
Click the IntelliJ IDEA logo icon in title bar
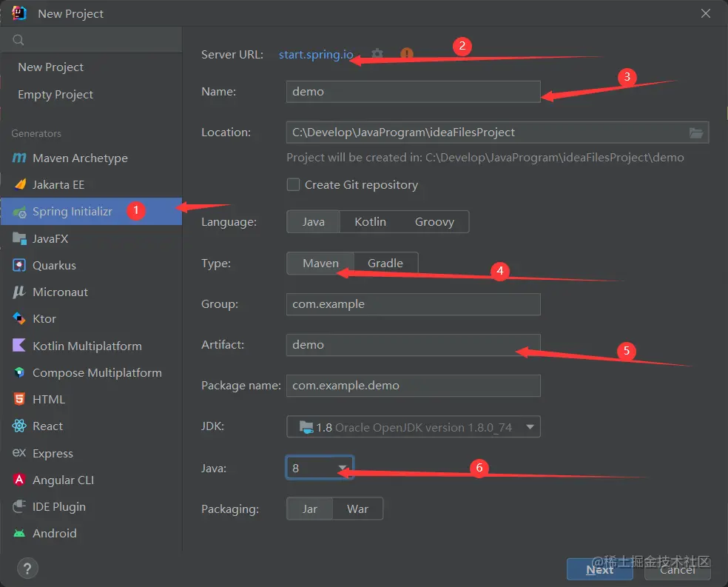coord(19,13)
